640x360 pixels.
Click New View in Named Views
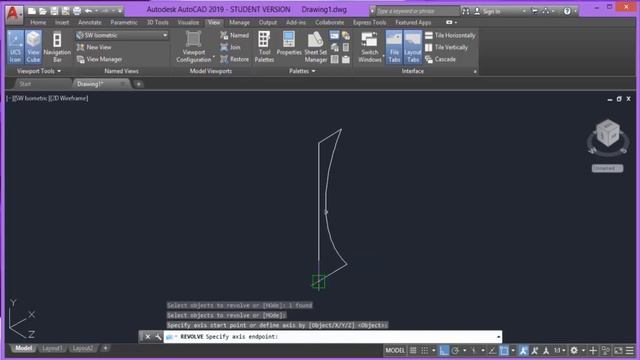pos(94,47)
